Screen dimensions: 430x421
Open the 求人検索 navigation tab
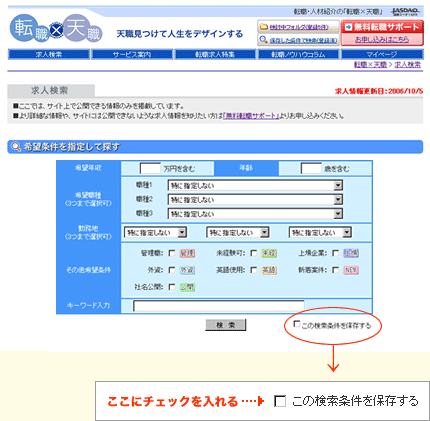(x=49, y=54)
